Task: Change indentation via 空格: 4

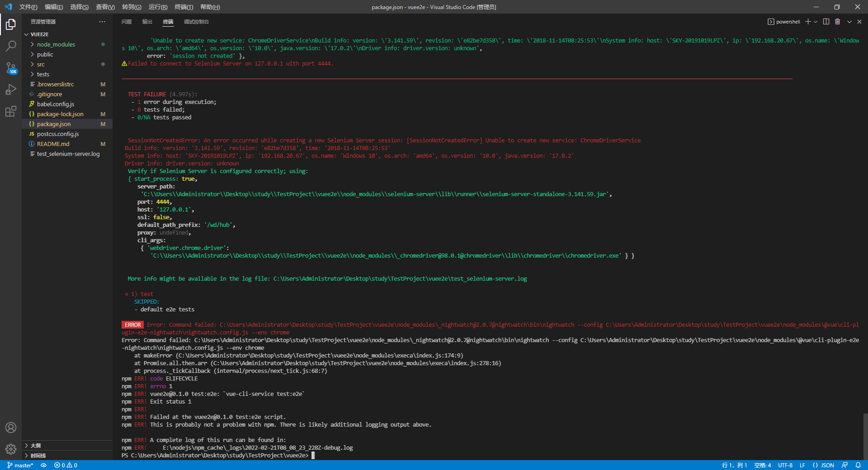Action: point(763,465)
